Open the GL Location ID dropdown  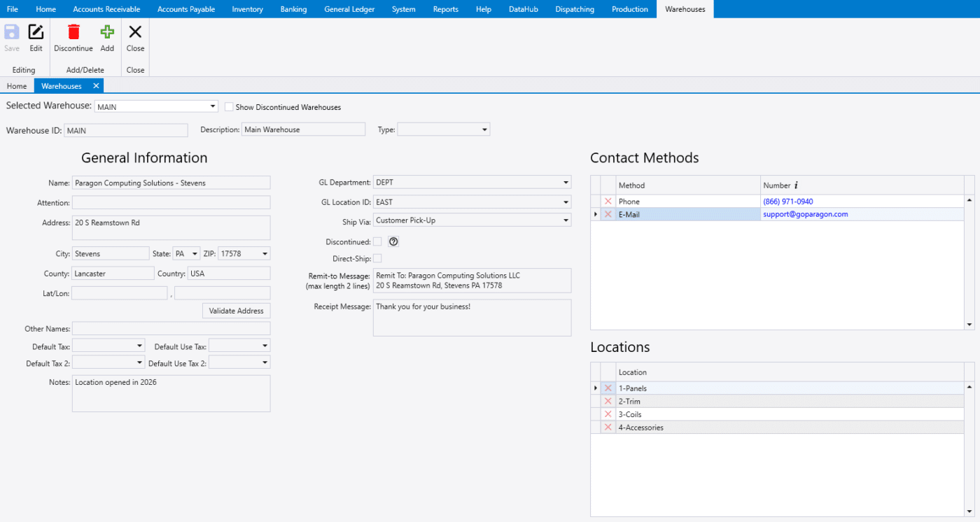[565, 202]
